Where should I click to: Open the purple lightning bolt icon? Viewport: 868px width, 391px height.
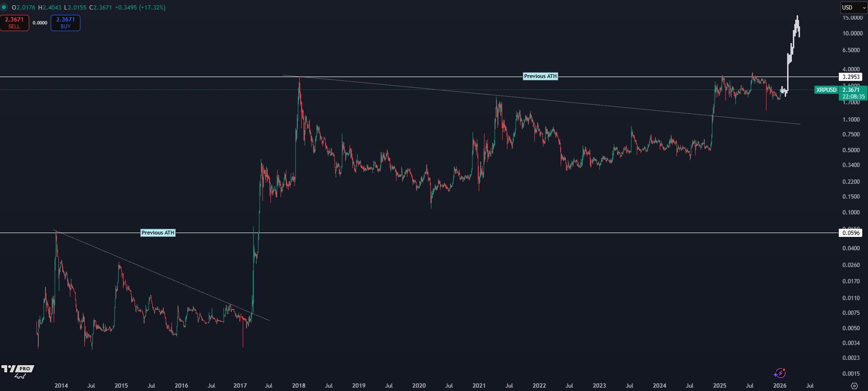point(779,373)
